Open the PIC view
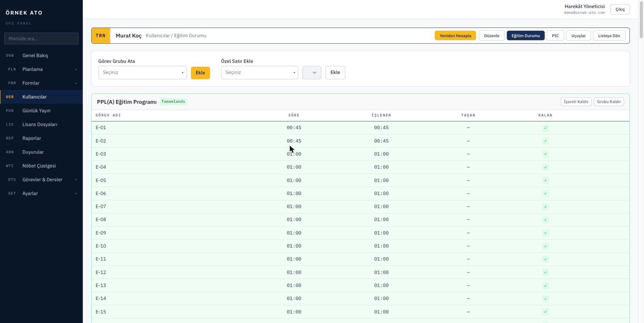Viewport: 644px width, 323px height. 556,36
